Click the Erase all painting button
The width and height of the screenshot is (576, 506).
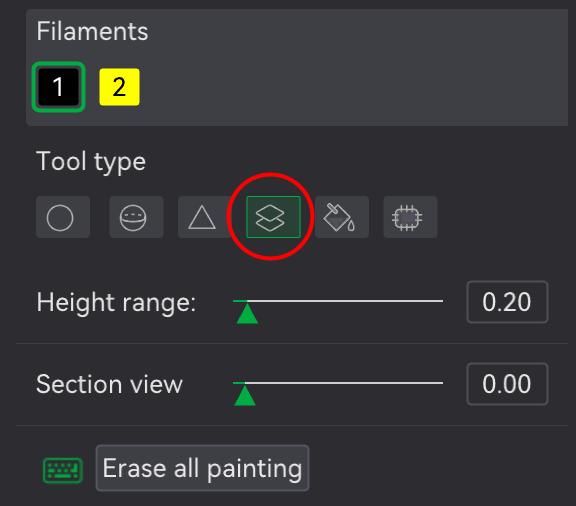[202, 468]
